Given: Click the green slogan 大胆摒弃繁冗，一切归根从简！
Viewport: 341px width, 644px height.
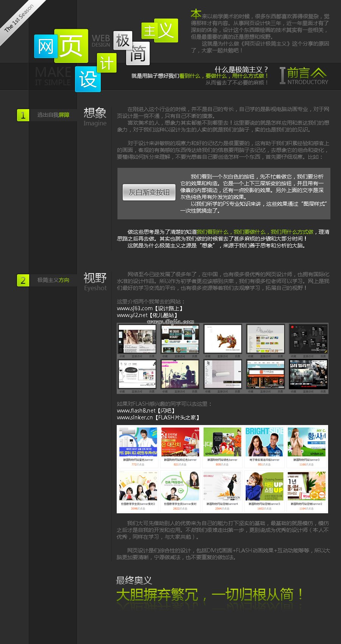Looking at the screenshot, I should click(x=210, y=595).
